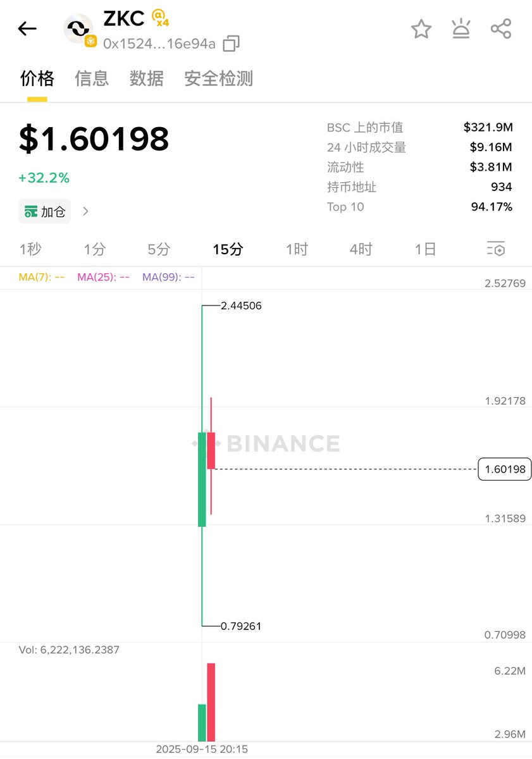Screen dimensions: 532x759
Task: Tap the 加仓 button
Action: point(45,211)
